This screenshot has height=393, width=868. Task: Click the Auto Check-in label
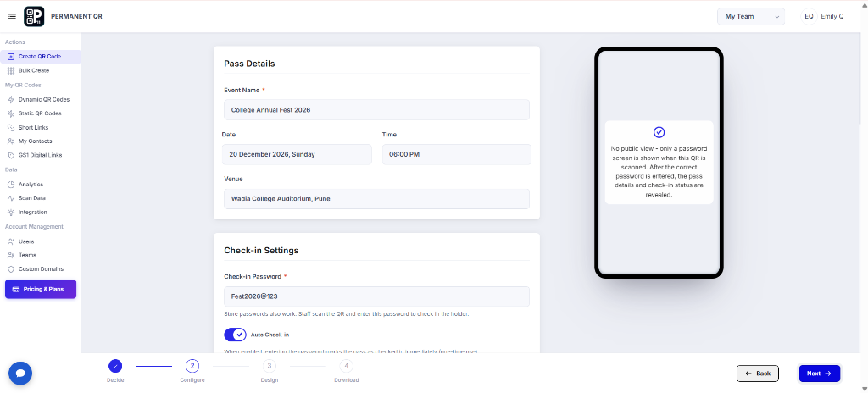(270, 335)
